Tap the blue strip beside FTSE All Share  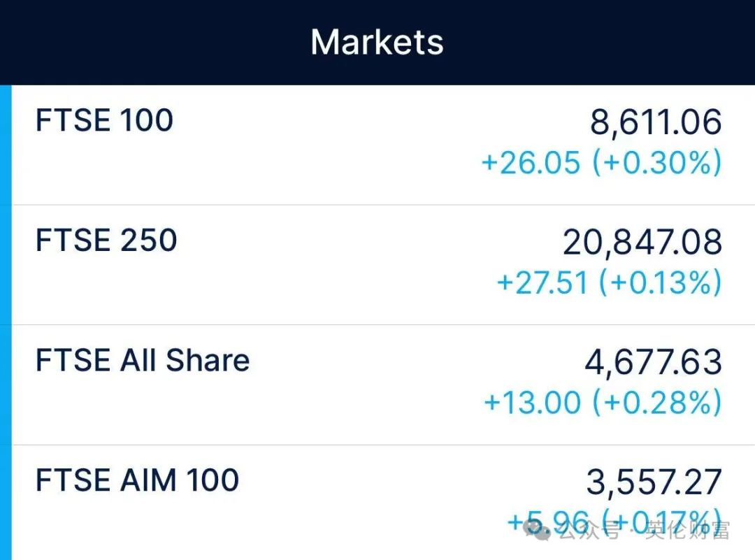click(x=6, y=385)
